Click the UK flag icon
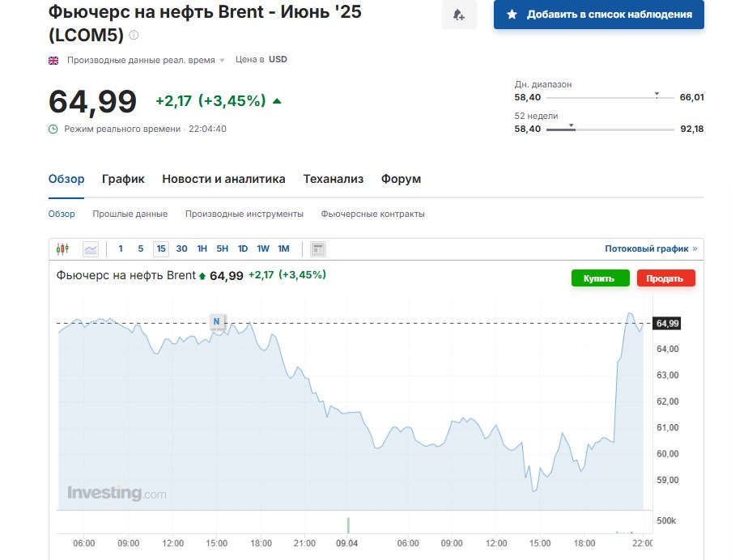Viewport: 731px width, 560px height. [x=53, y=61]
